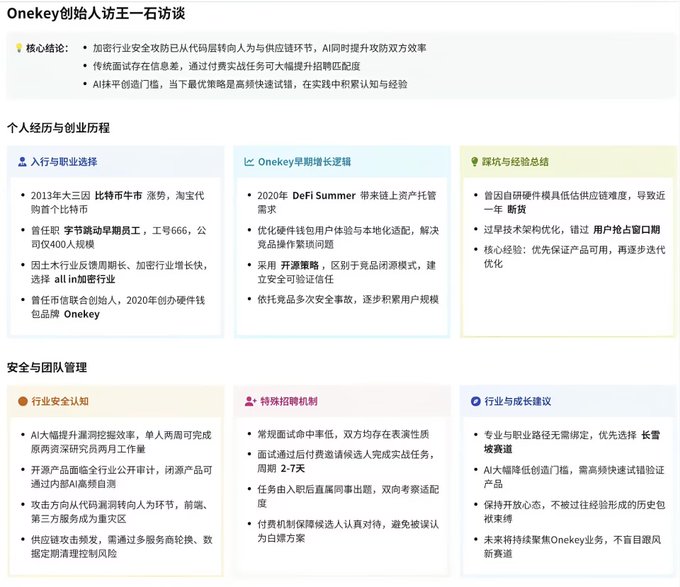Click the bullet 专业与职业路径无需绑定

pyautogui.click(x=572, y=442)
